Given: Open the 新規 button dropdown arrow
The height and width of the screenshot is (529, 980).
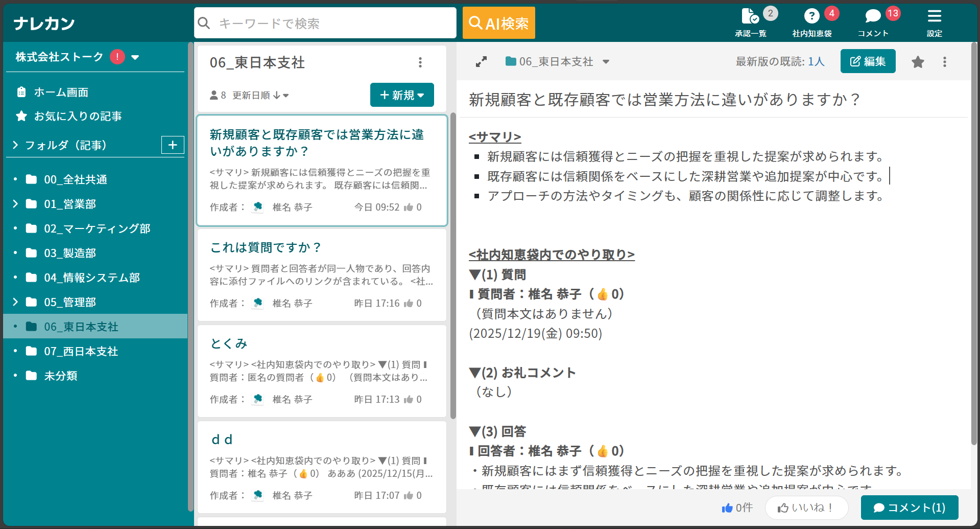Looking at the screenshot, I should (x=421, y=95).
